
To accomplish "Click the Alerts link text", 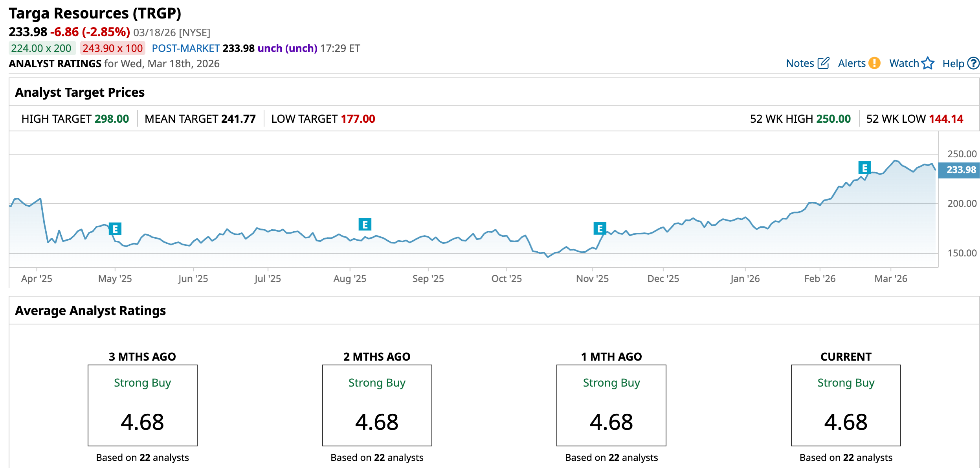I will [852, 63].
